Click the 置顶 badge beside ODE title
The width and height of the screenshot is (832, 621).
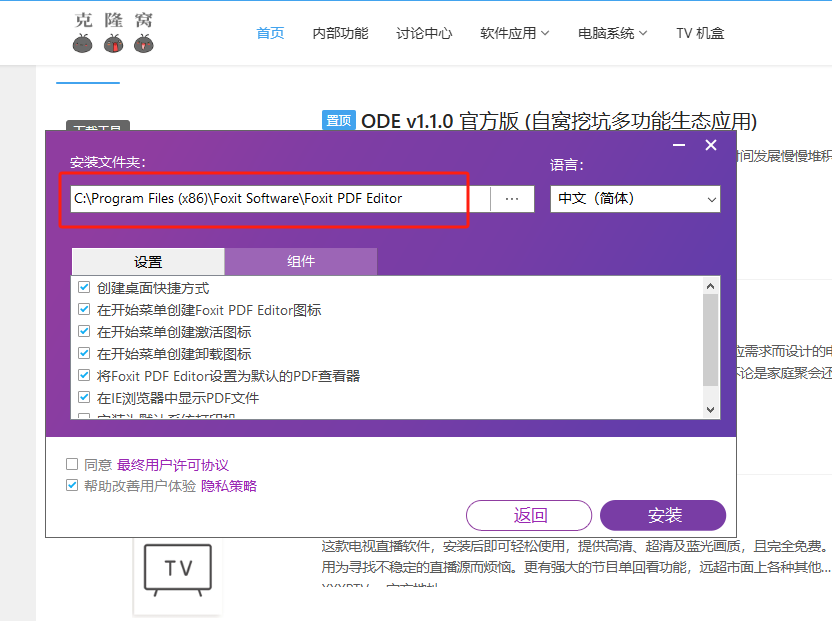click(x=339, y=120)
